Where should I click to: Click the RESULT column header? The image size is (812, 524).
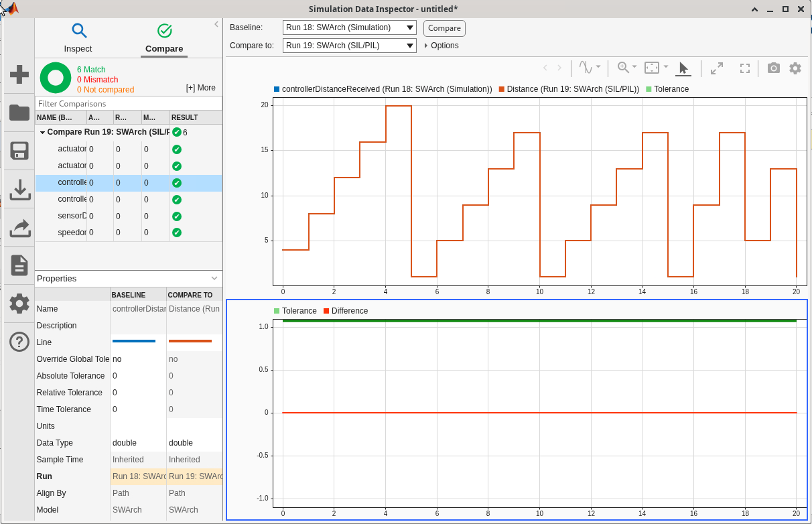(x=196, y=117)
